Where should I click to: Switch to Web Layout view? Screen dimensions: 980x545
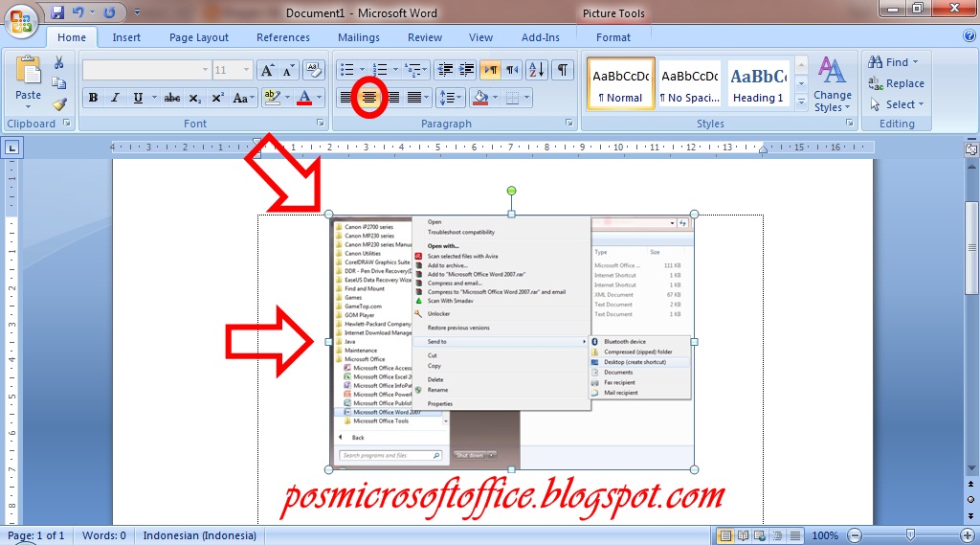click(760, 535)
